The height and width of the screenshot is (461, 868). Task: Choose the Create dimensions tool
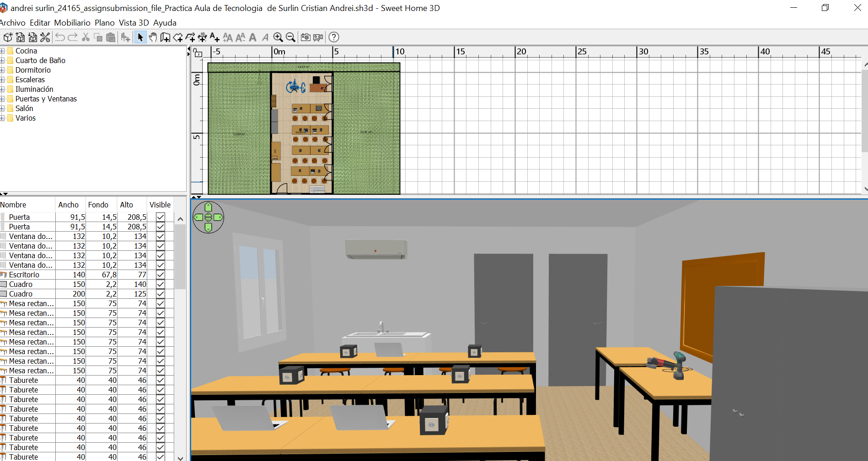point(202,37)
